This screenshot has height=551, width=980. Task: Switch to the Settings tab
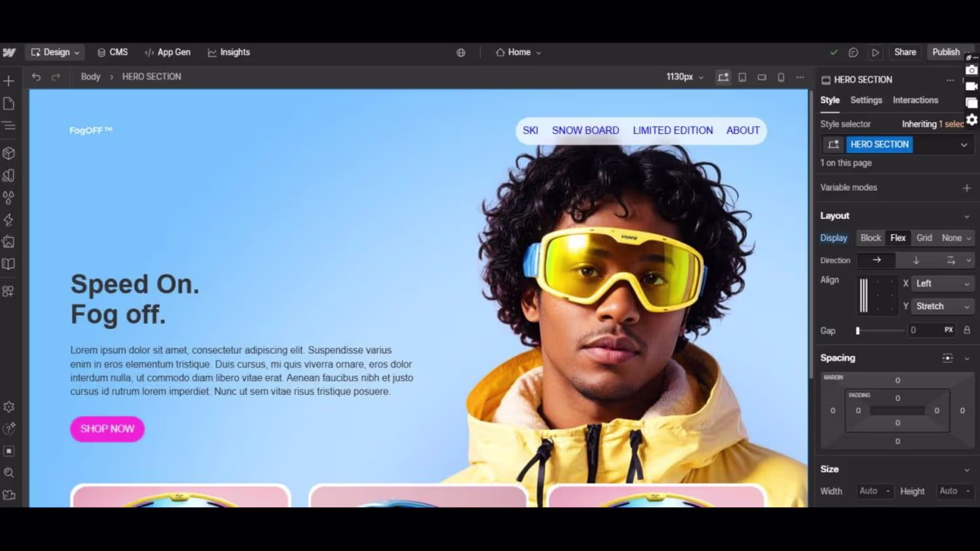point(866,101)
